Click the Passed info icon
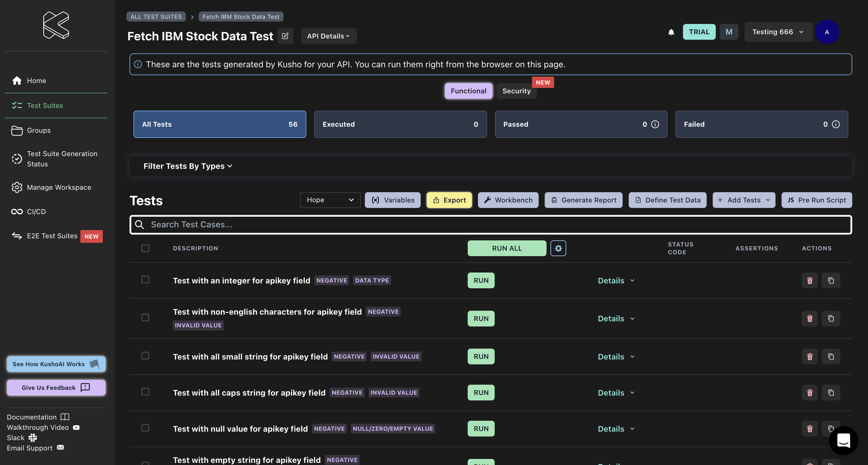The image size is (868, 465). click(655, 124)
